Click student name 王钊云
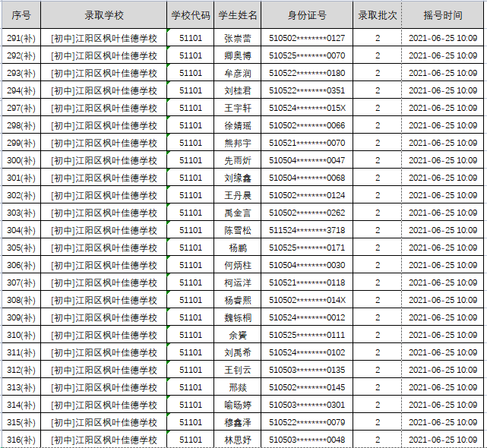 (238, 370)
